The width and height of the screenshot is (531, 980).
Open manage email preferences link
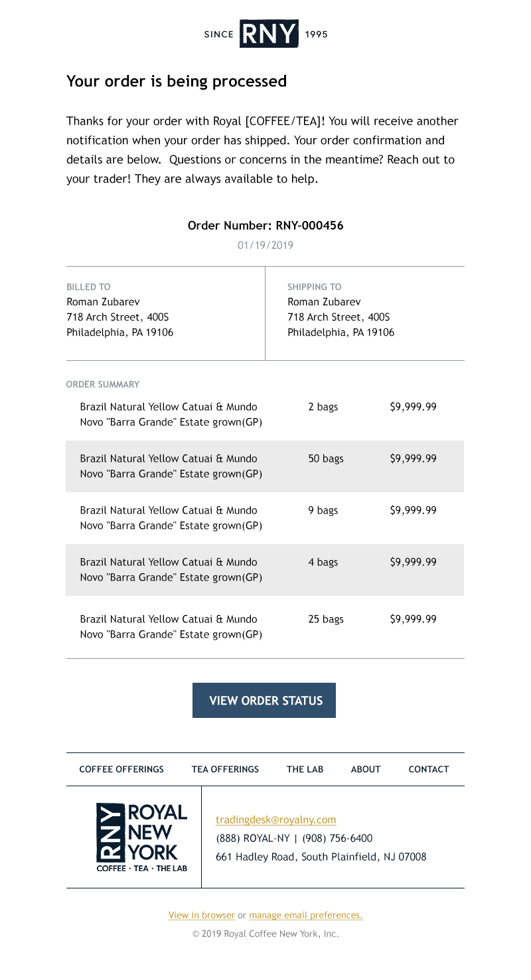306,915
